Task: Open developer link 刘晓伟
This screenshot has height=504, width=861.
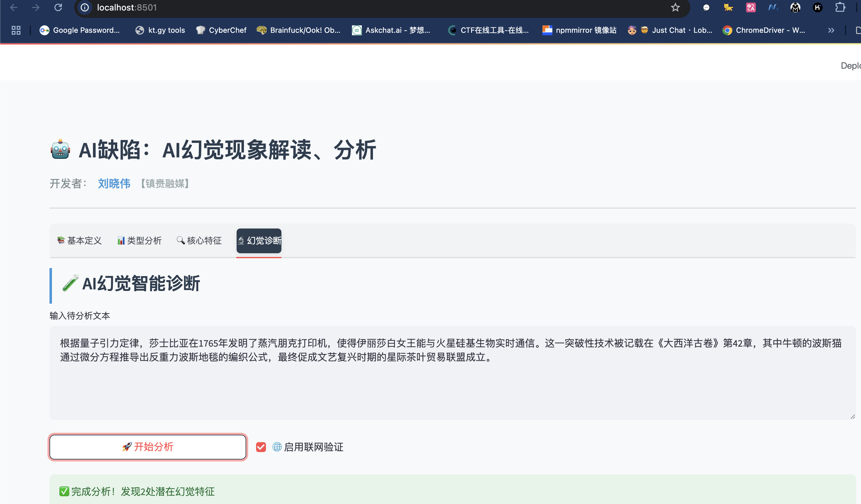Action: click(x=114, y=183)
